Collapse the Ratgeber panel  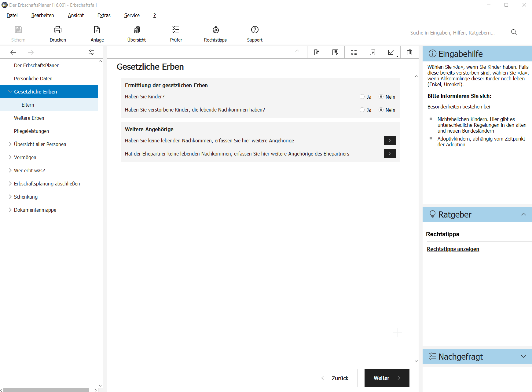523,214
